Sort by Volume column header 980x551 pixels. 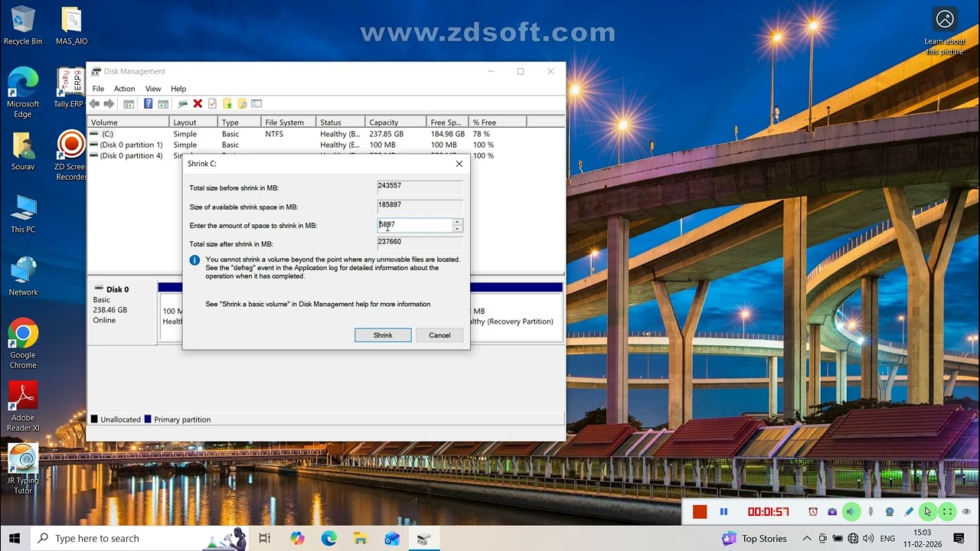coord(129,122)
